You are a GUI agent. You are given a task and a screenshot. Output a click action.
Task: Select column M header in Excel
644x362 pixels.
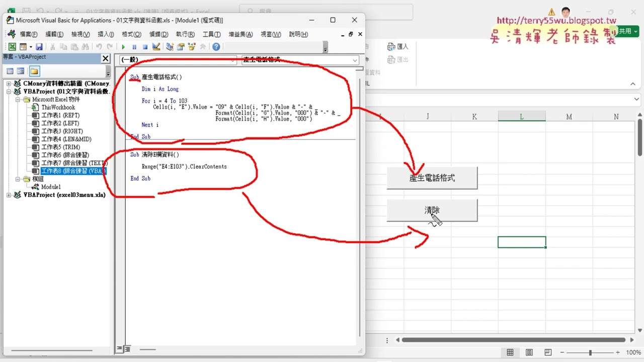569,117
